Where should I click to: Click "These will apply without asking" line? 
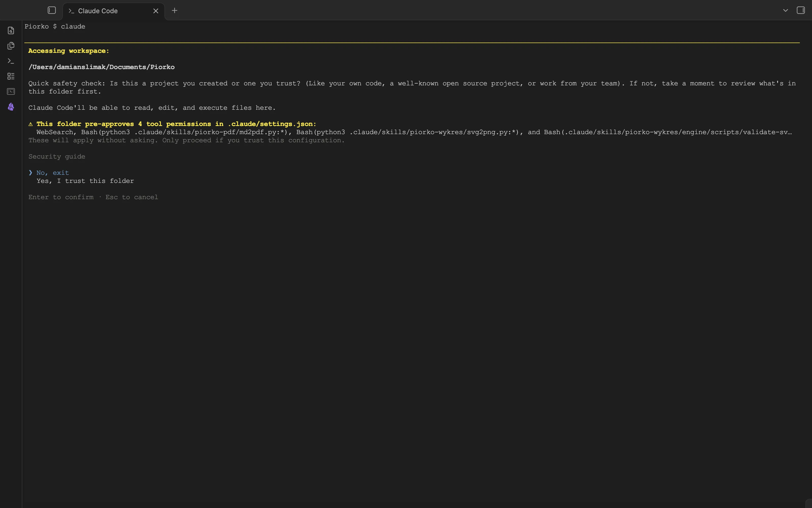pyautogui.click(x=187, y=140)
